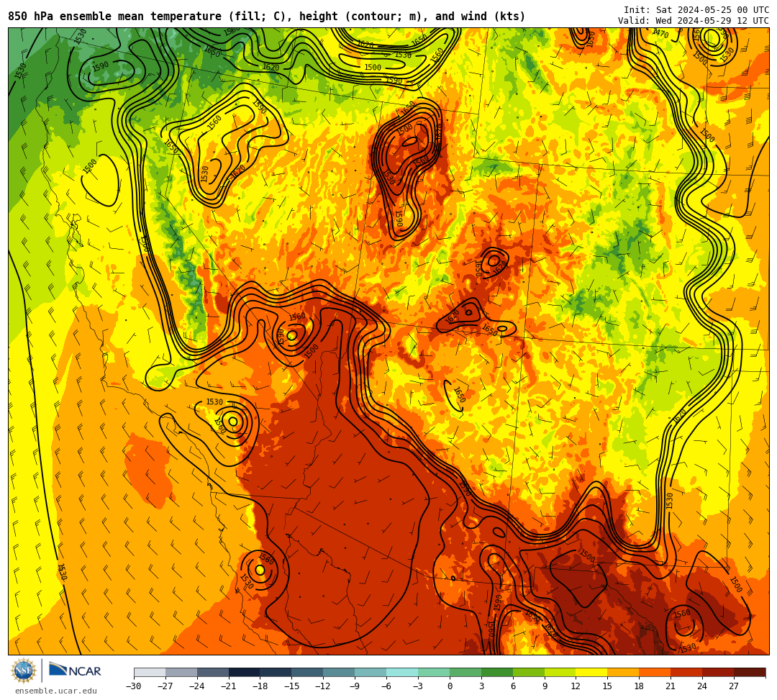Click the -3 colorbar tick label
This screenshot has width=777, height=700.
[418, 686]
